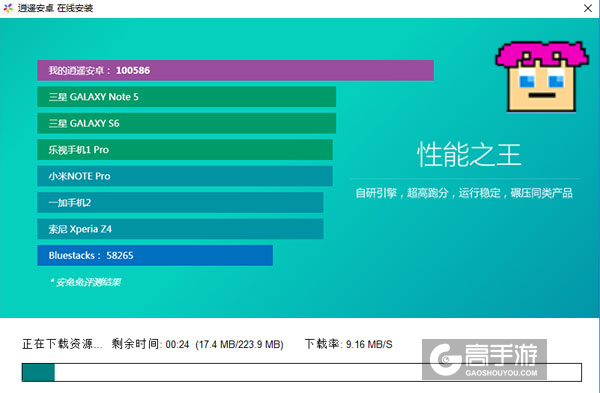Select the 一加手机2 bar
This screenshot has width=600, height=393.
180,202
